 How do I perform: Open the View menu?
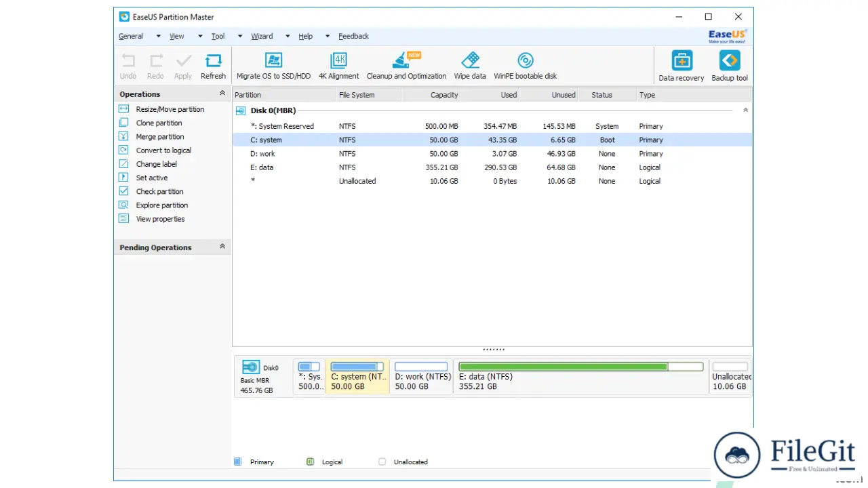tap(177, 37)
